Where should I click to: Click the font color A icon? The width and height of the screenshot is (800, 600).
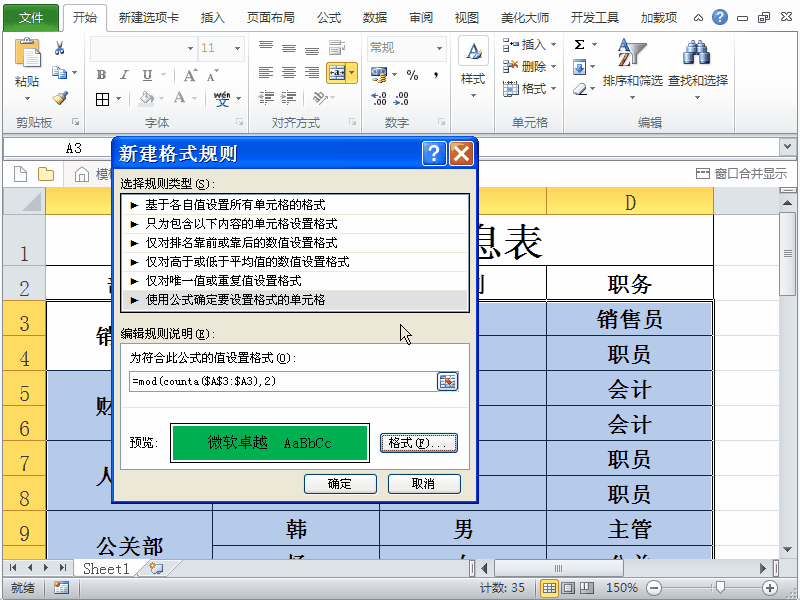tap(180, 98)
